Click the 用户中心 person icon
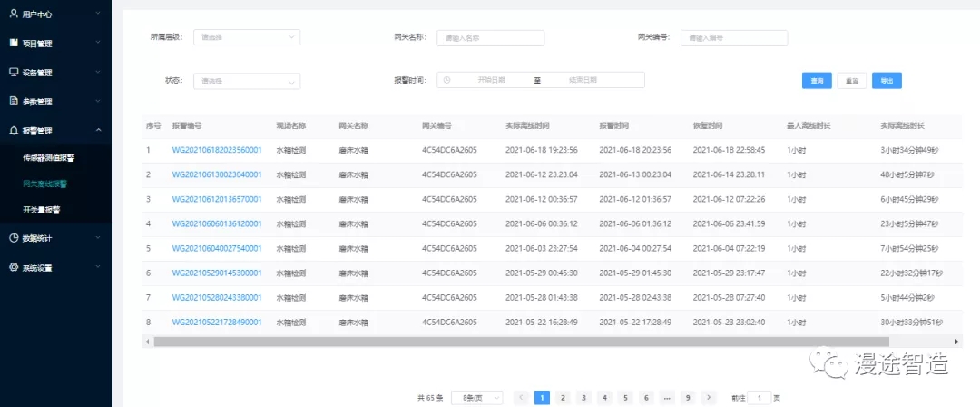The width and height of the screenshot is (980, 407). 14,15
